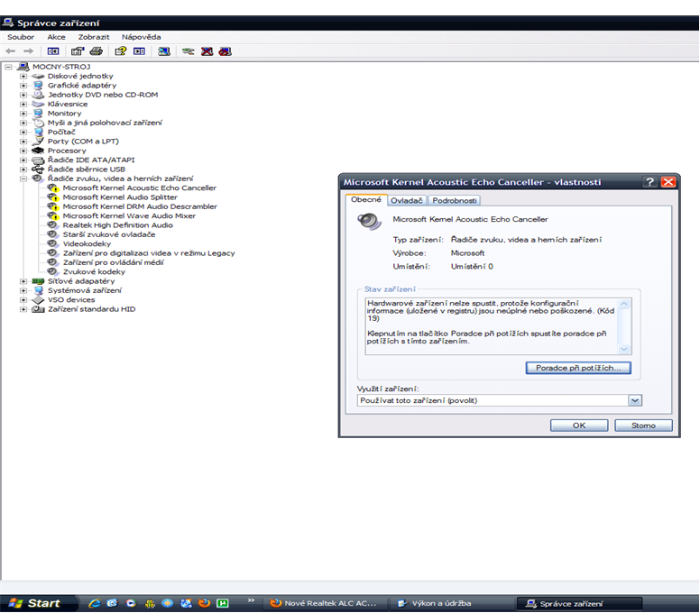Screen dimensions: 700x613
Task: Click the Properties toolbar icon
Action: [x=77, y=51]
